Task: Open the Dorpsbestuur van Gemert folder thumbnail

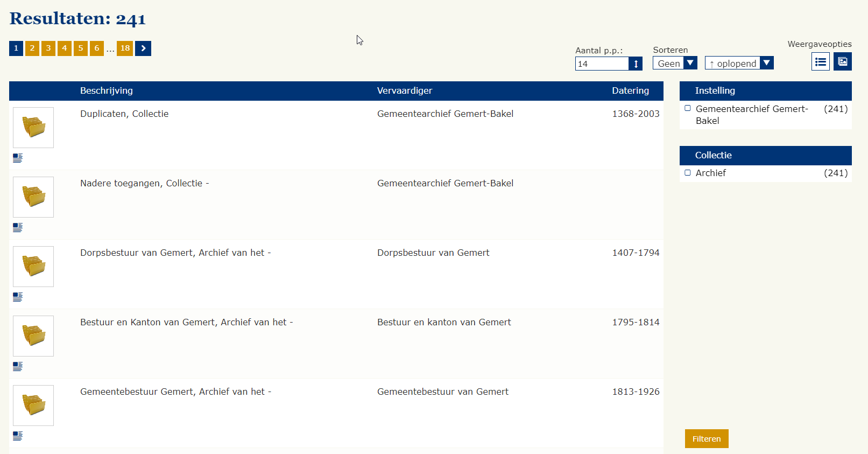Action: [x=33, y=267]
